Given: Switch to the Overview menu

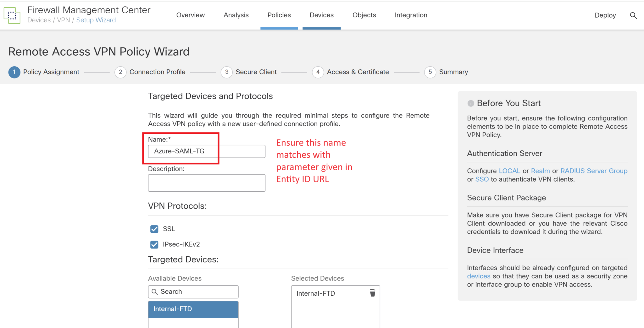Looking at the screenshot, I should 190,15.
